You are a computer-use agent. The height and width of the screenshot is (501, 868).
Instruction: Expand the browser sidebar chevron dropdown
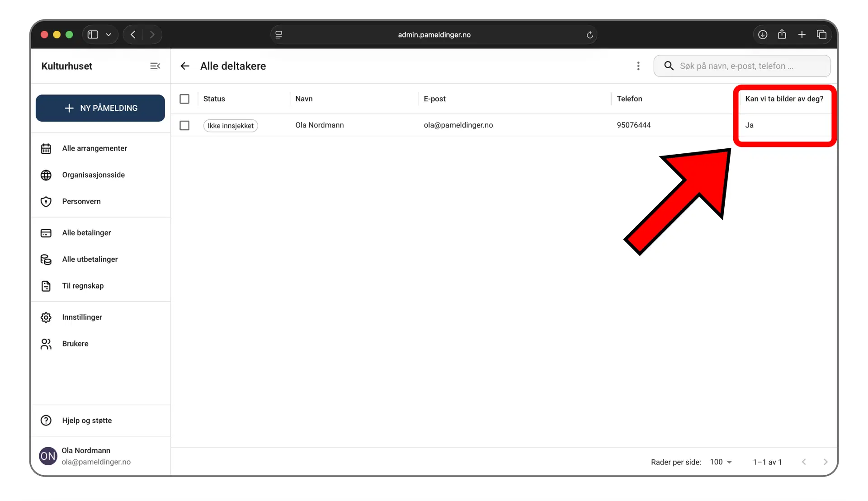pos(108,35)
